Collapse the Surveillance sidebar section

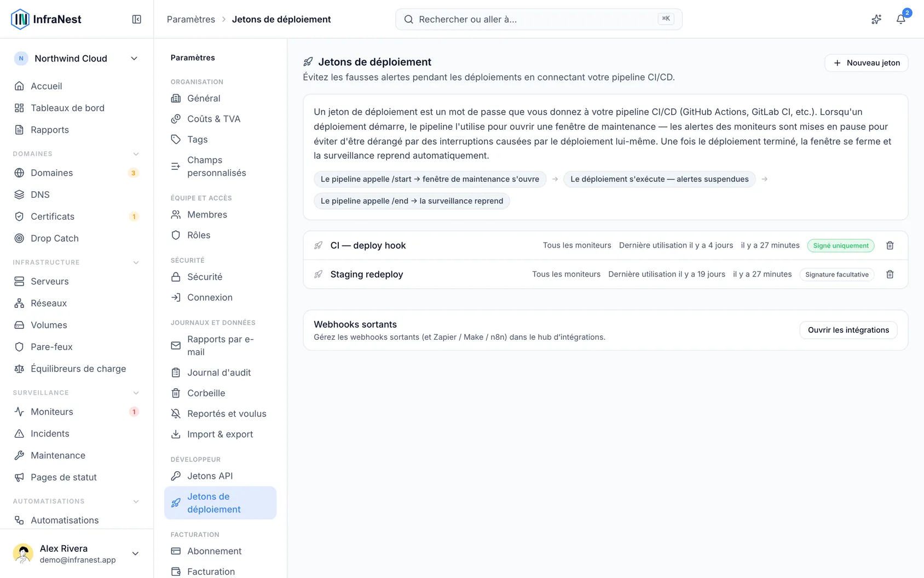click(x=136, y=393)
